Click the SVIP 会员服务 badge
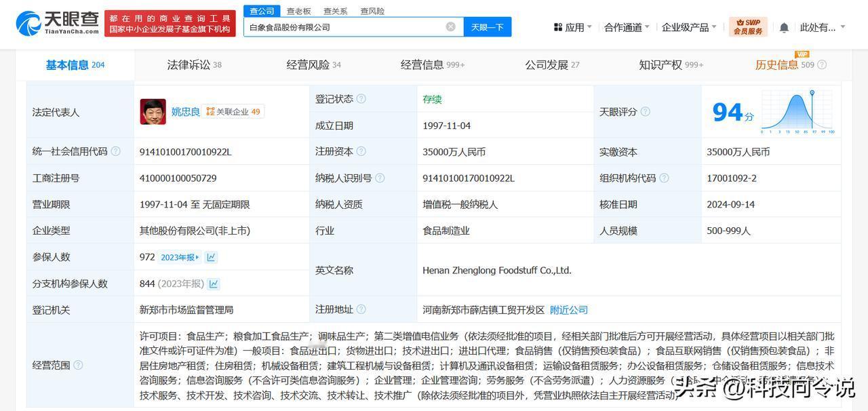 (x=747, y=27)
